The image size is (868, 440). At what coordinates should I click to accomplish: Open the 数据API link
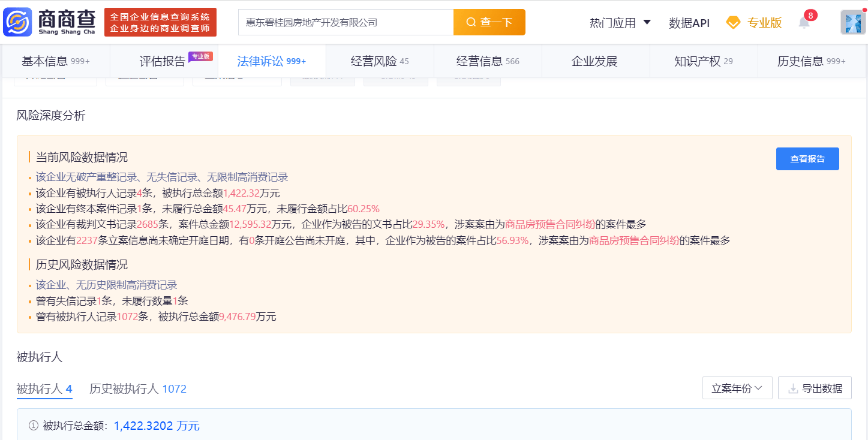689,23
